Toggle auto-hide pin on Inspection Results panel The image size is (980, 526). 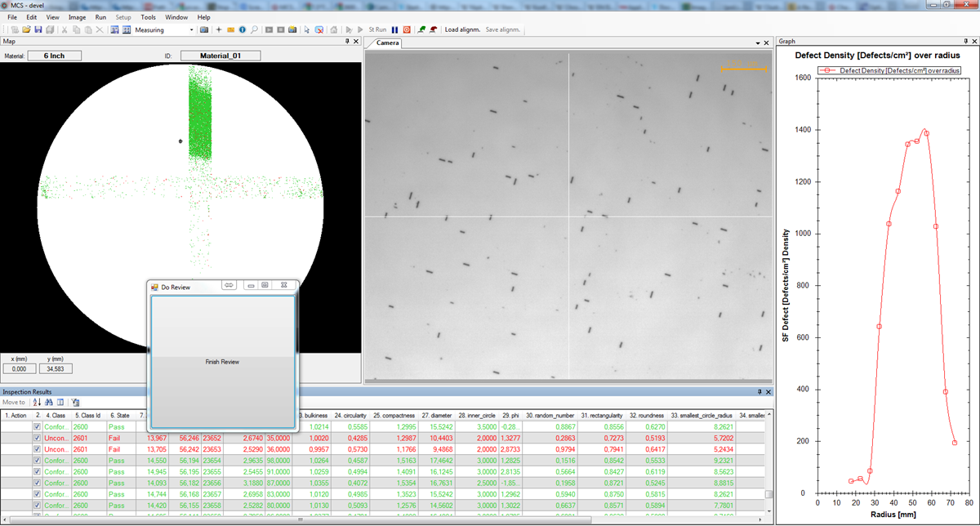pos(759,392)
